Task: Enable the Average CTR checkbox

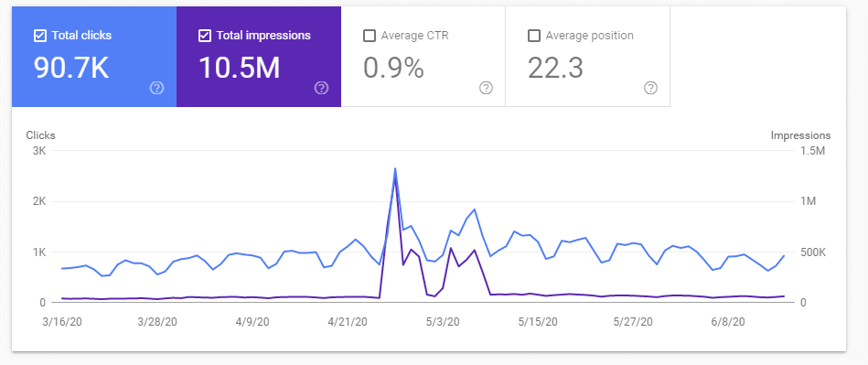Action: click(369, 36)
